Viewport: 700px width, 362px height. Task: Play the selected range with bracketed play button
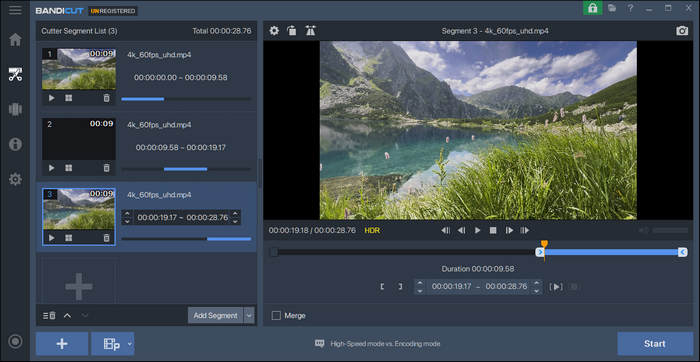point(556,287)
